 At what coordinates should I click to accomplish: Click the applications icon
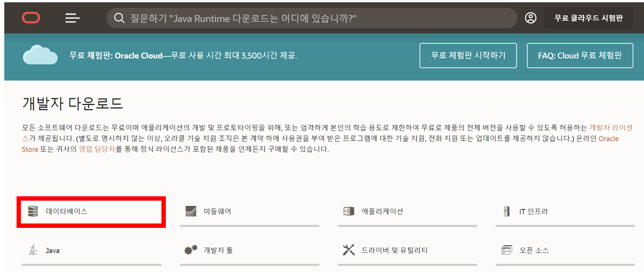click(349, 211)
